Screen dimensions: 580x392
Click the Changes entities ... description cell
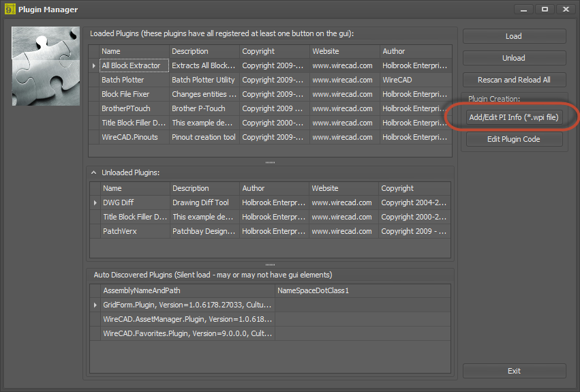pyautogui.click(x=204, y=94)
